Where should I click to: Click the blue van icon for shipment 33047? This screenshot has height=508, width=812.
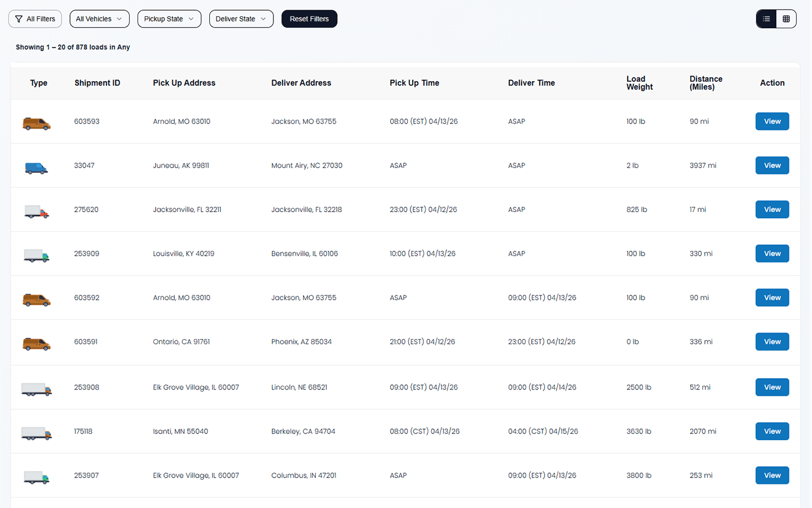tap(37, 168)
